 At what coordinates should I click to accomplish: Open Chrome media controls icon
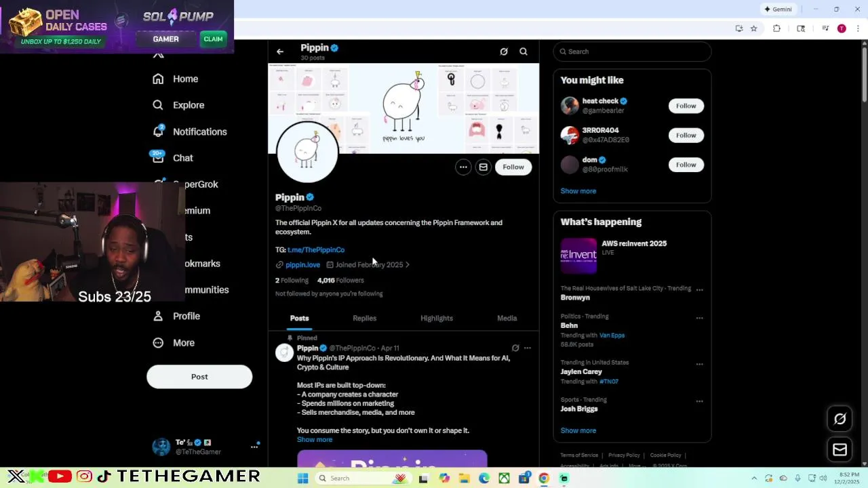click(x=825, y=28)
